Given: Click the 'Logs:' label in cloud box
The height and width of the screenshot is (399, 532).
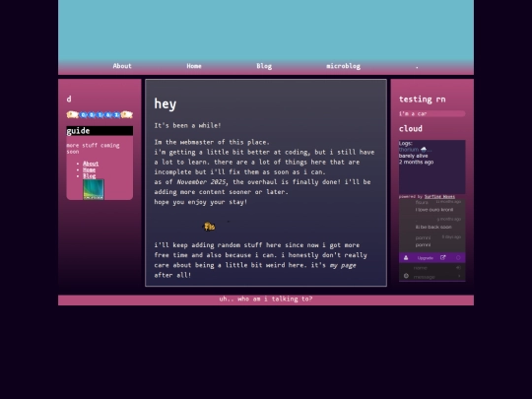Looking at the screenshot, I should (x=406, y=143).
